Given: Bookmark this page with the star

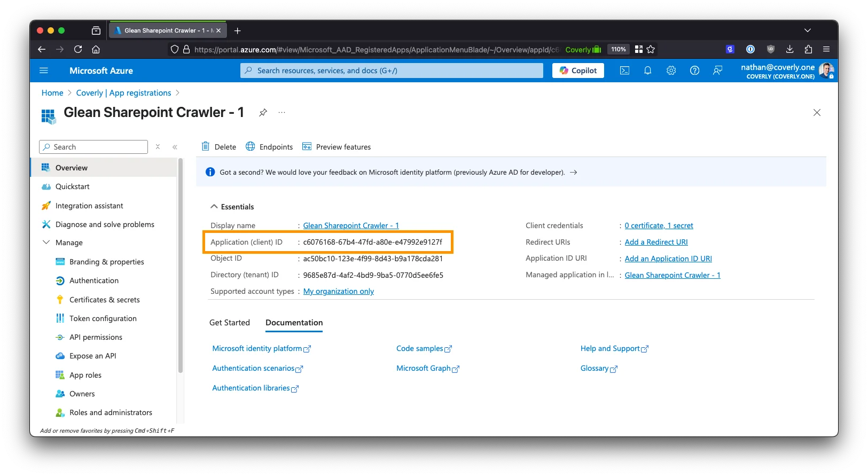Looking at the screenshot, I should click(x=651, y=49).
